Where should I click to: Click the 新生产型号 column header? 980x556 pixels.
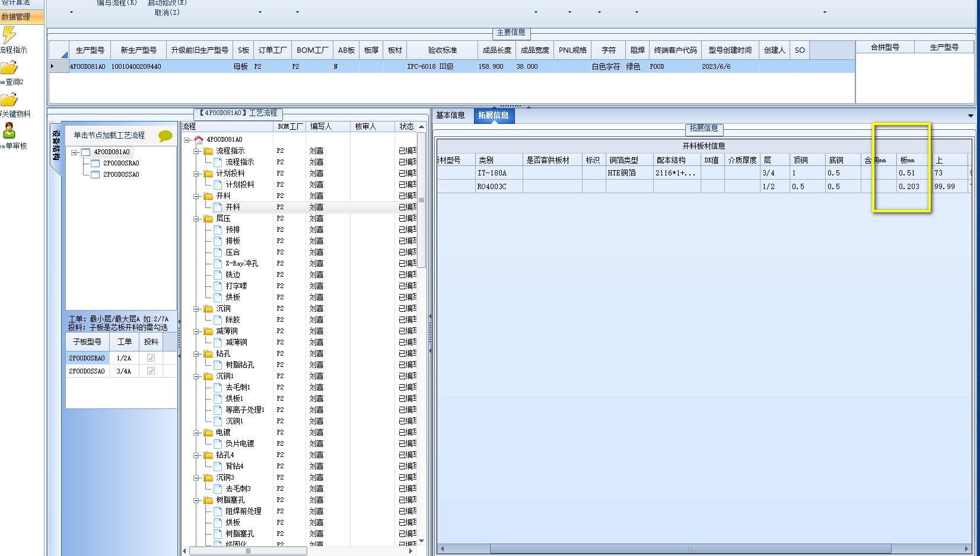(x=138, y=50)
